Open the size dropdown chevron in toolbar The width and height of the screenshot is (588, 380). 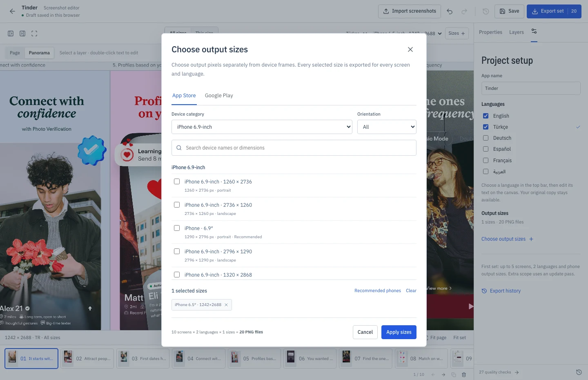(x=440, y=34)
